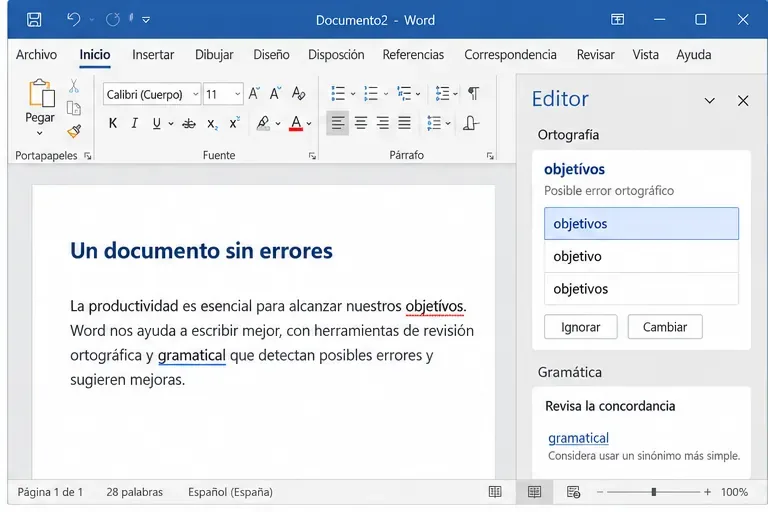Viewport: 768px width, 512px height.
Task: Open Editor pane options chevron
Action: click(x=709, y=101)
